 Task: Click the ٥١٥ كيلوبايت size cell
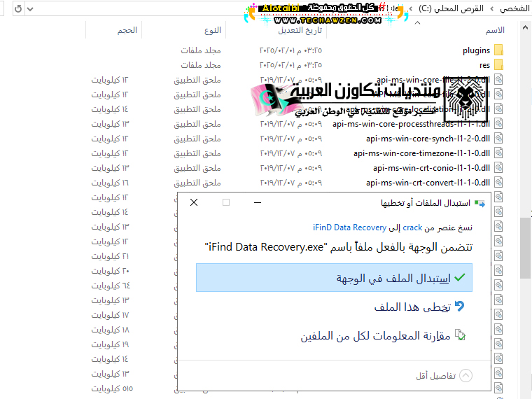[x=112, y=388]
